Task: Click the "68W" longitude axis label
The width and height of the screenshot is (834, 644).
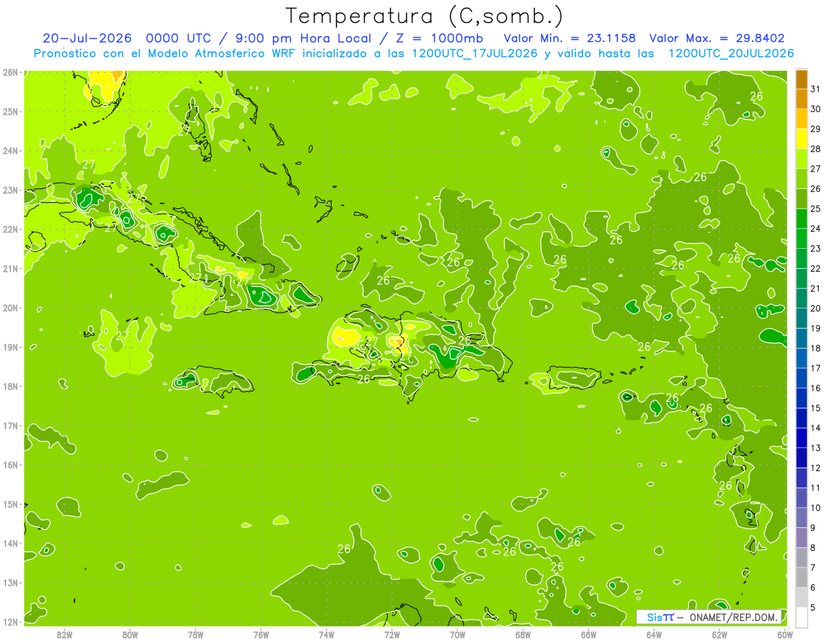Action: [x=523, y=634]
